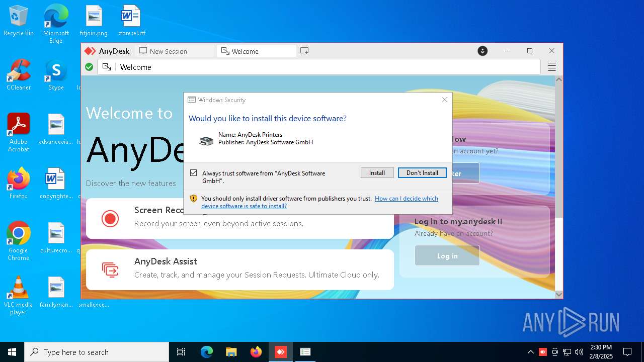Screen dimensions: 644x362
Task: Open Skype desktop shortcut
Action: [56, 75]
